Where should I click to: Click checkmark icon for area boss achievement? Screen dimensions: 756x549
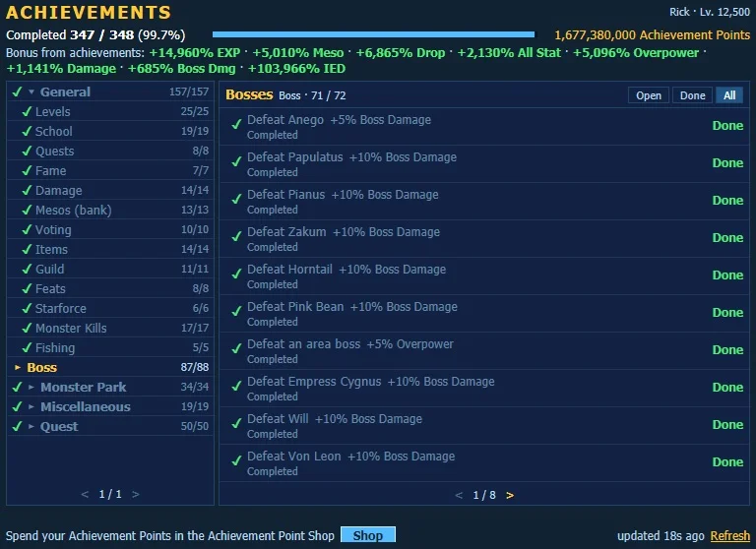(x=236, y=348)
